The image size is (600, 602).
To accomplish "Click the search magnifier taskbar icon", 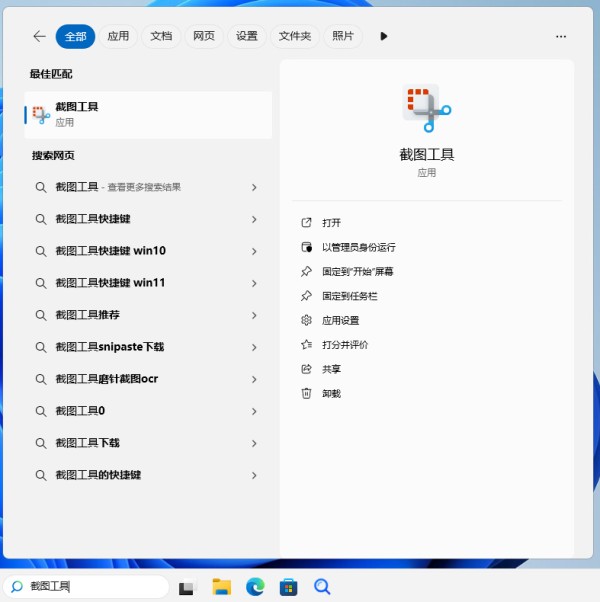I will pos(322,587).
